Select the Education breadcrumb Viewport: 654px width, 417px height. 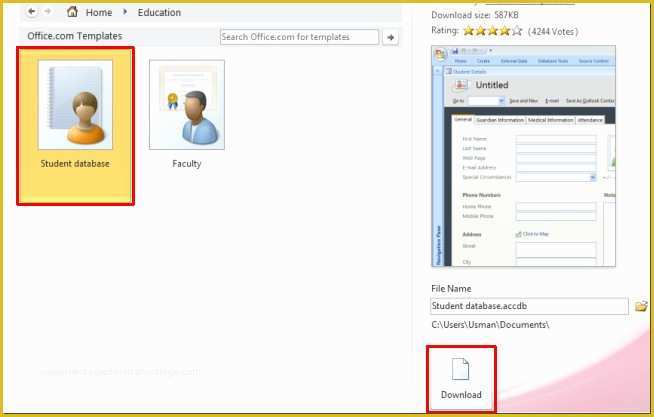tap(159, 13)
